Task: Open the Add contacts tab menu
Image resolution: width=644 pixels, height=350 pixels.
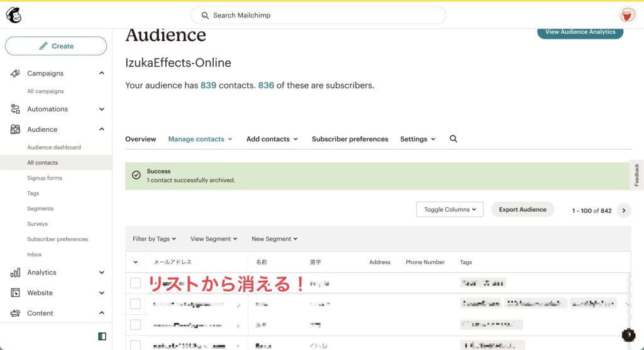Action: coord(272,139)
